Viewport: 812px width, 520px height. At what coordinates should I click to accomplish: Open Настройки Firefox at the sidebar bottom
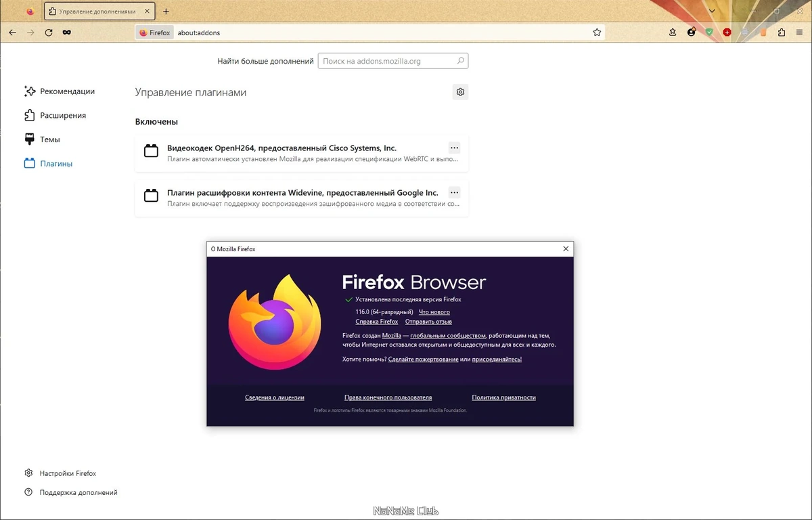pyautogui.click(x=60, y=473)
